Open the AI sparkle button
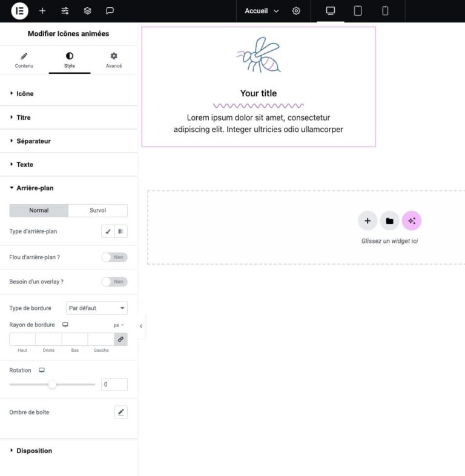 point(412,220)
